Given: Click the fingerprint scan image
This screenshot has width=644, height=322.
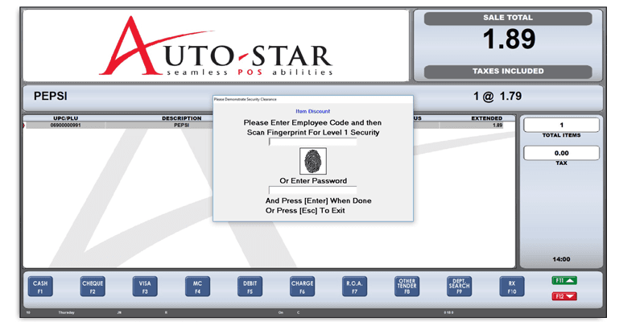Looking at the screenshot, I should coord(313,161).
